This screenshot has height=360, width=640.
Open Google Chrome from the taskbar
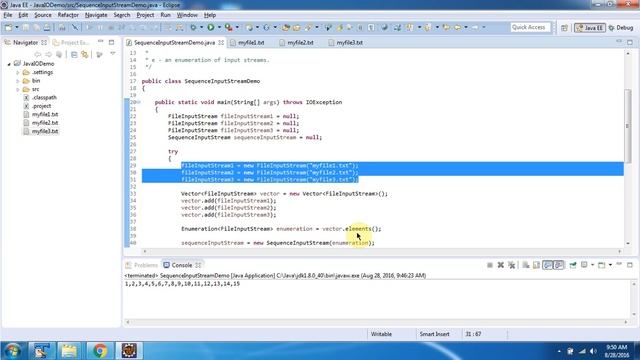(99, 351)
